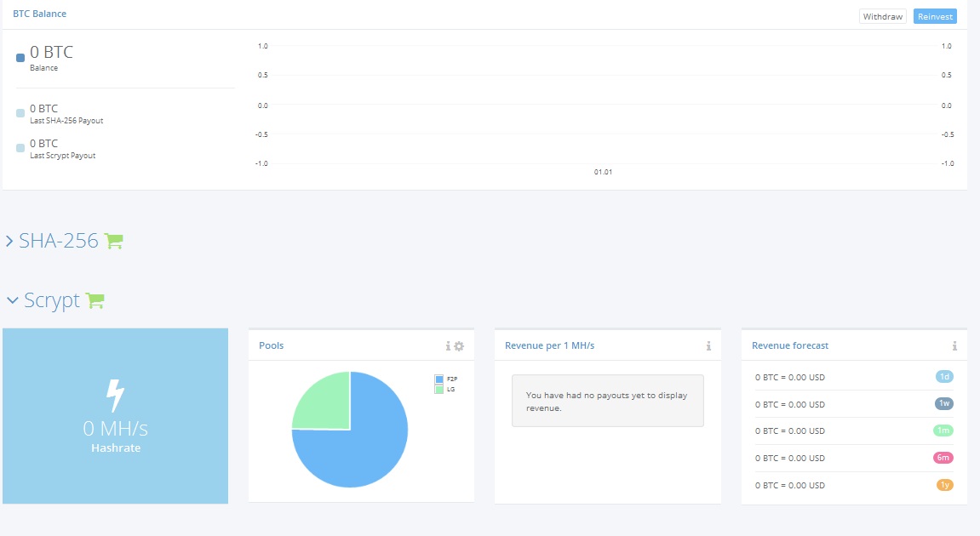Click the 'You have had no payouts yet' message

pyautogui.click(x=608, y=401)
